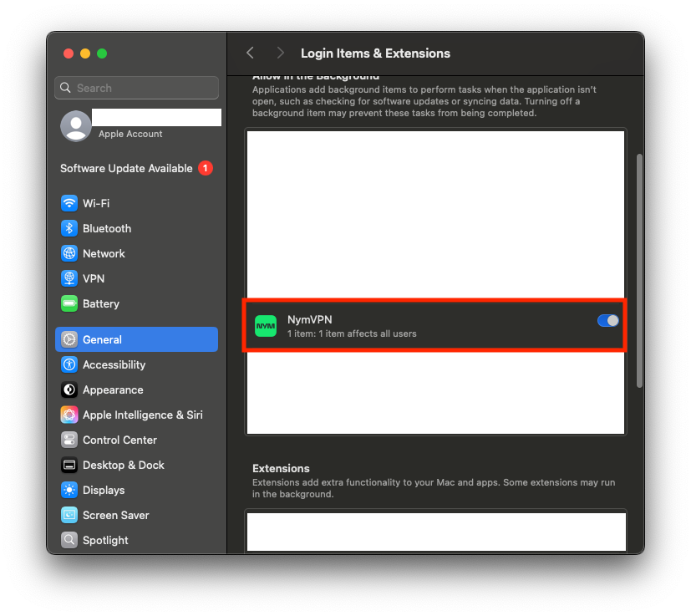Open Appearance settings label

pyautogui.click(x=113, y=389)
